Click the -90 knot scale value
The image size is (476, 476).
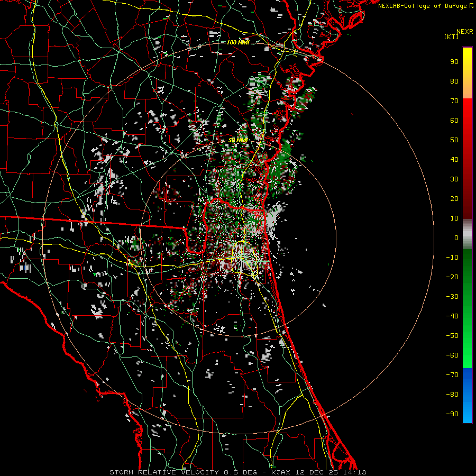coord(452,414)
